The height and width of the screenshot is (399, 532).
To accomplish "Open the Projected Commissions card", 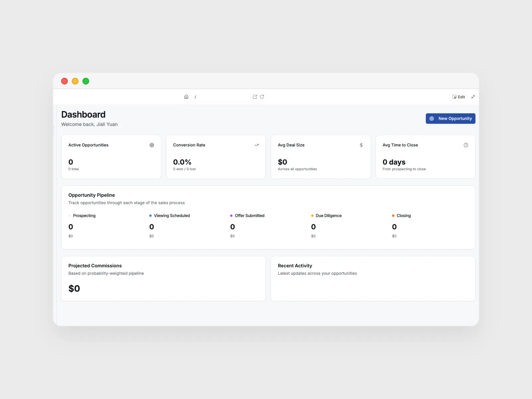I will click(x=163, y=278).
